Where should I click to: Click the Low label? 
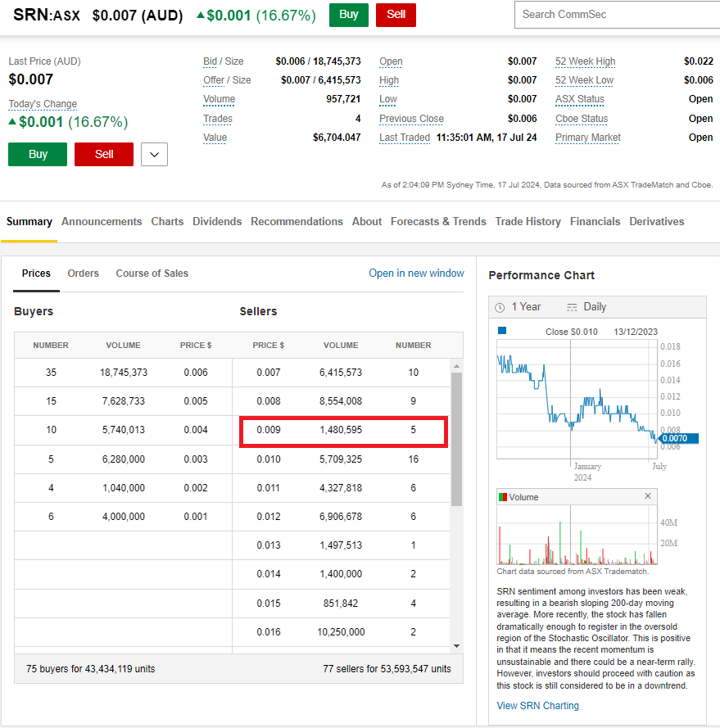tap(388, 99)
